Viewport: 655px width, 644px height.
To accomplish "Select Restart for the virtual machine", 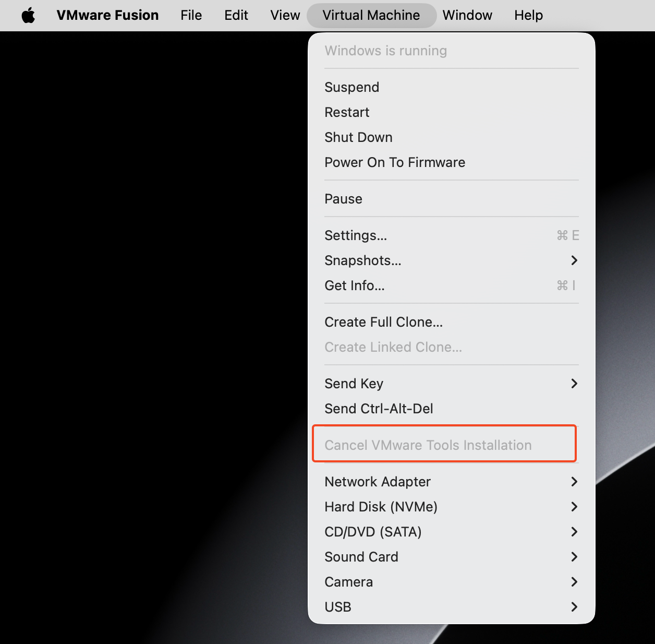I will [x=452, y=112].
